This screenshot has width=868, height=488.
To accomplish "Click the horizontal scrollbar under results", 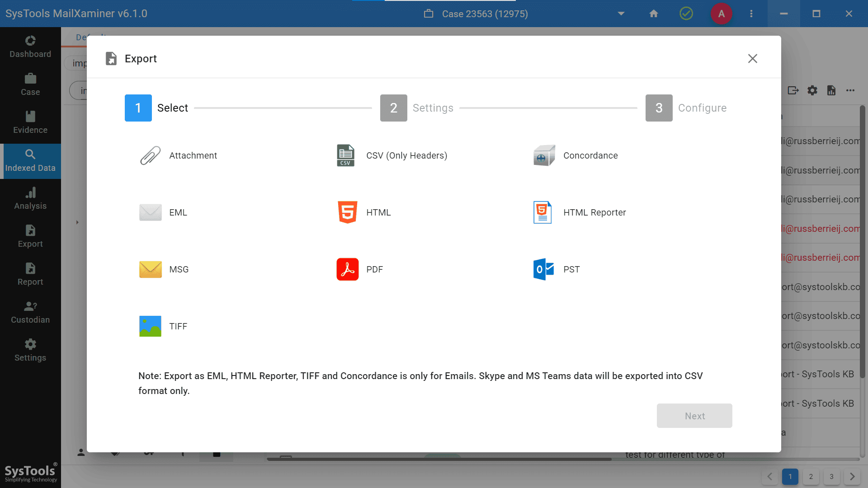I will click(x=439, y=459).
